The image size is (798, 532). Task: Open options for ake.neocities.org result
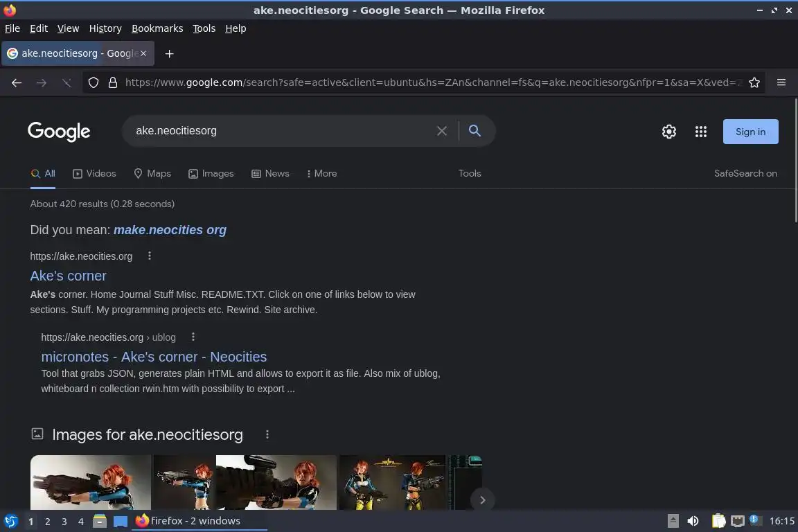(149, 256)
